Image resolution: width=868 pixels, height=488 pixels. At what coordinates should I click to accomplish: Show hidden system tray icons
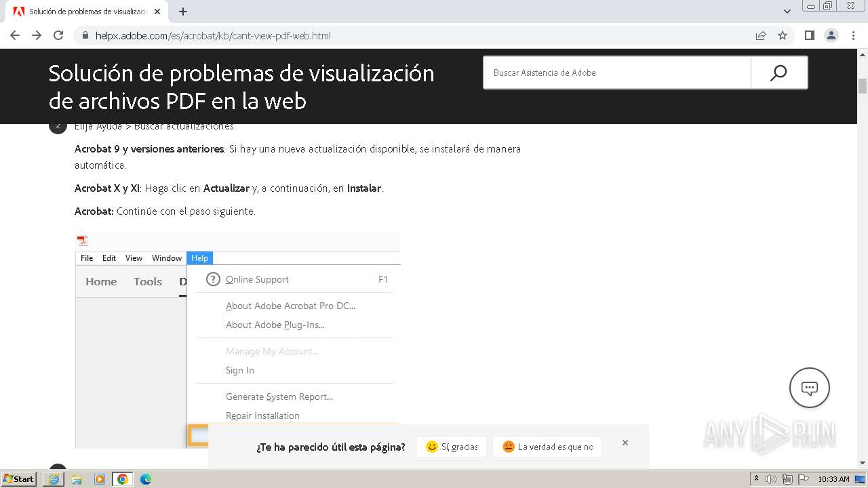(x=756, y=479)
